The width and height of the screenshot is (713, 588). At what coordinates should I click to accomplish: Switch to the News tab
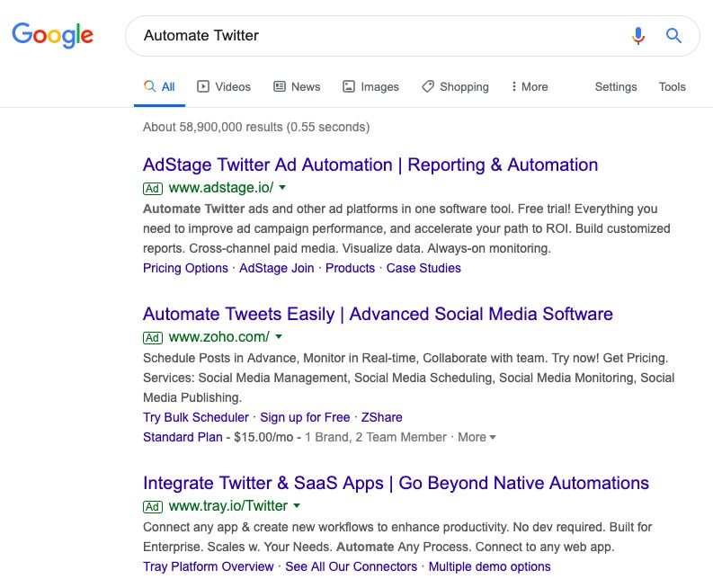pyautogui.click(x=297, y=86)
